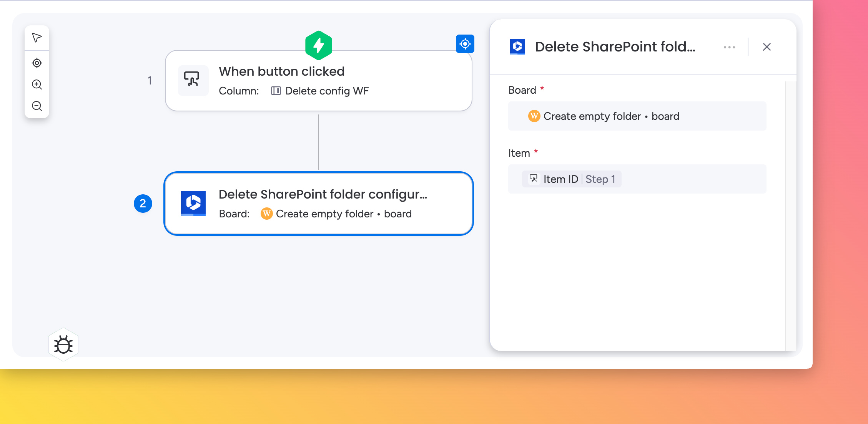Click SharePoint icon in panel header
The height and width of the screenshot is (424, 868).
point(517,47)
